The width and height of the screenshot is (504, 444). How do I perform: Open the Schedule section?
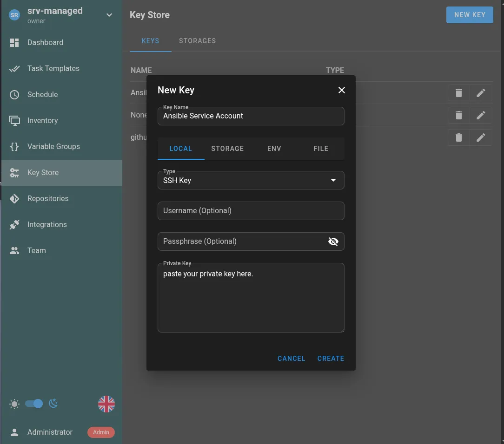43,94
